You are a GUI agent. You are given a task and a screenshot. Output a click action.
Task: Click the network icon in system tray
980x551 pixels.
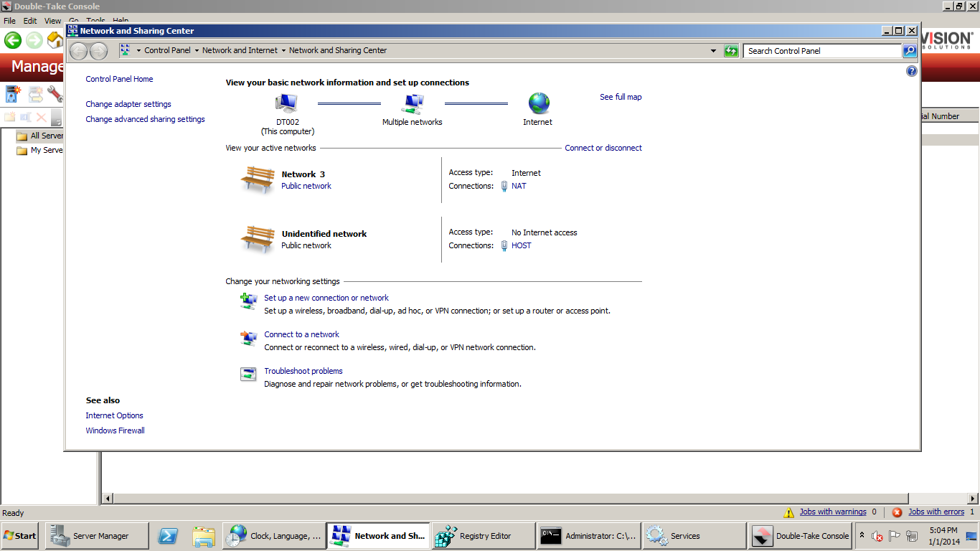912,536
